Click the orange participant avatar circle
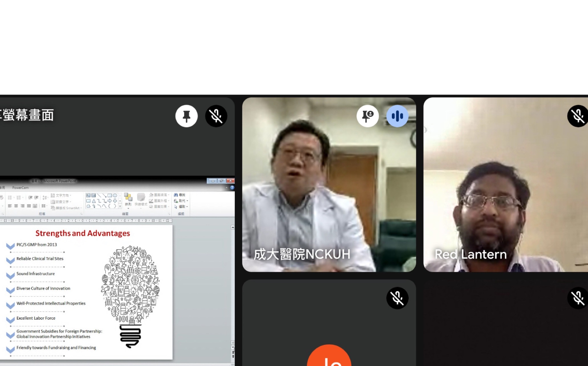The image size is (588, 366). click(329, 358)
